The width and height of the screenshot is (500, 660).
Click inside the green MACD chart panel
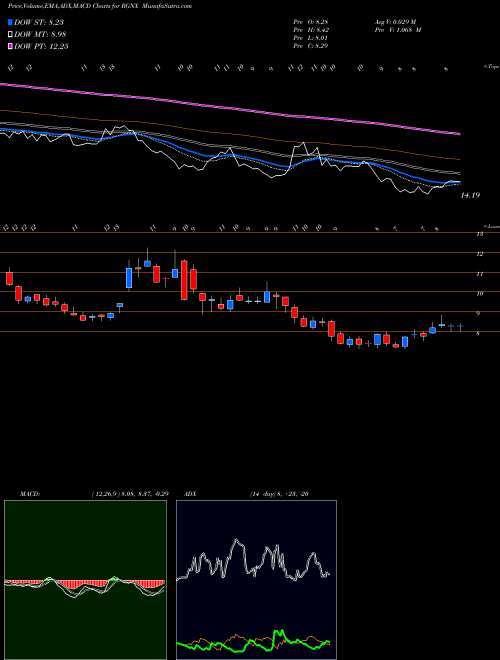point(85,580)
